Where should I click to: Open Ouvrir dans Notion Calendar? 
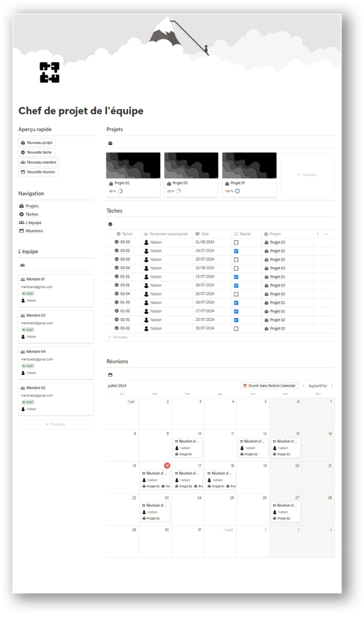point(269,386)
